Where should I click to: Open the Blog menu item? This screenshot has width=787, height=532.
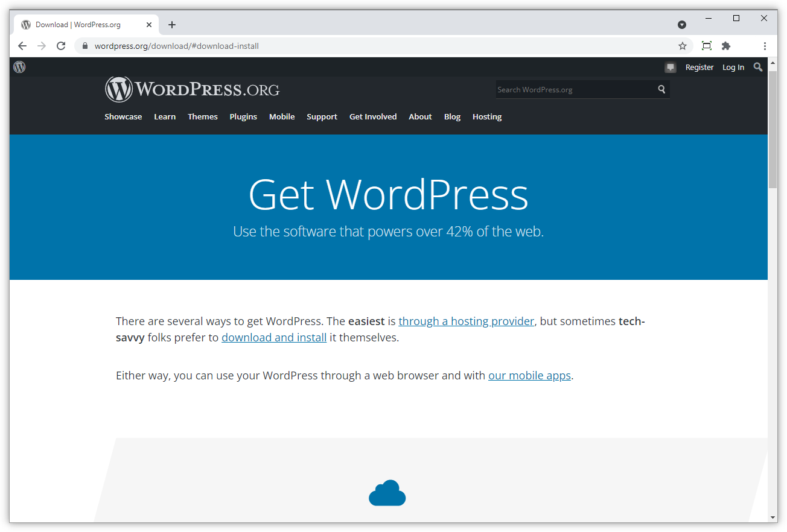coord(452,116)
